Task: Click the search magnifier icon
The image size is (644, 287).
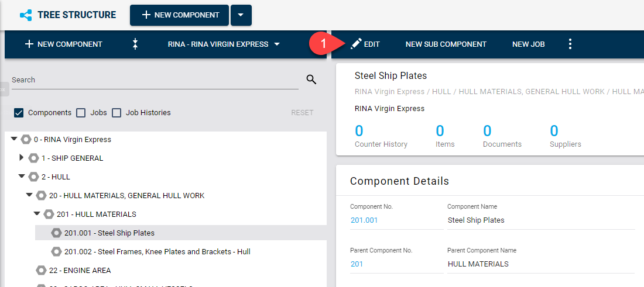Action: click(311, 80)
